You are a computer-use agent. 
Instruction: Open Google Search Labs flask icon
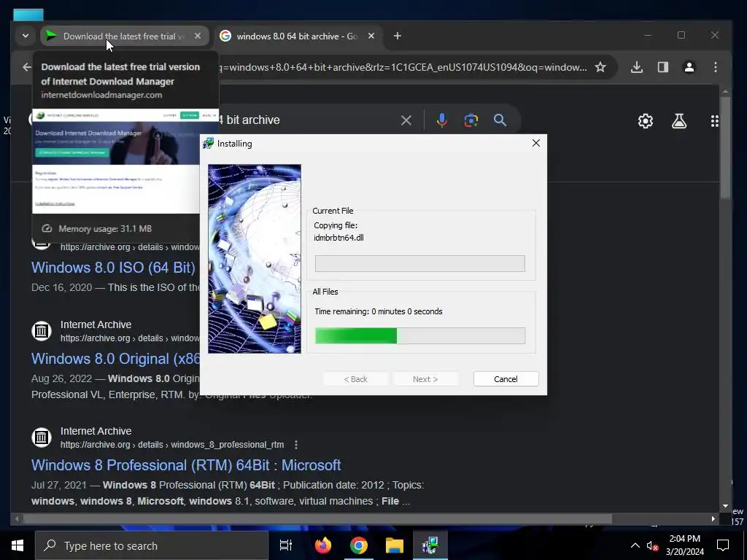(x=679, y=121)
